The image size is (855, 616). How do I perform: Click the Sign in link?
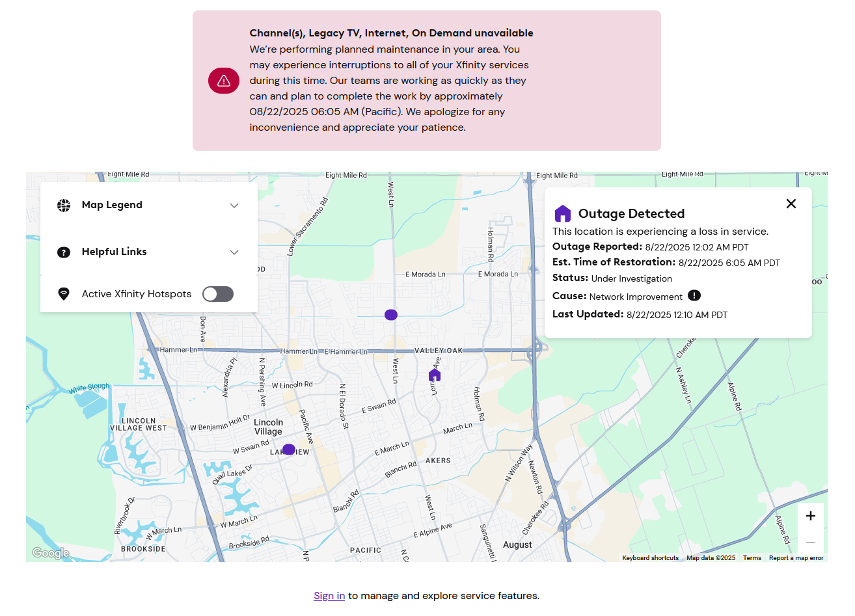pos(329,596)
